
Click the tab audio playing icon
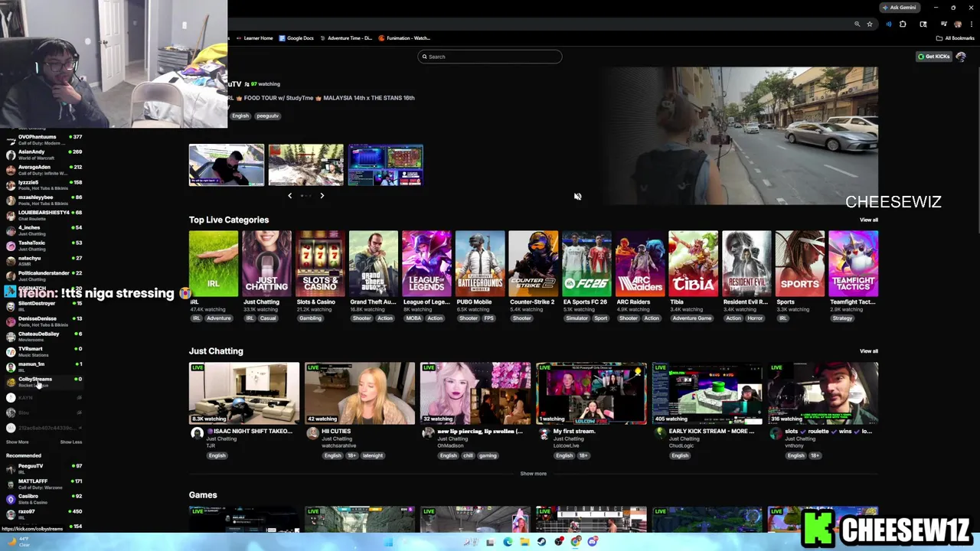pyautogui.click(x=888, y=24)
